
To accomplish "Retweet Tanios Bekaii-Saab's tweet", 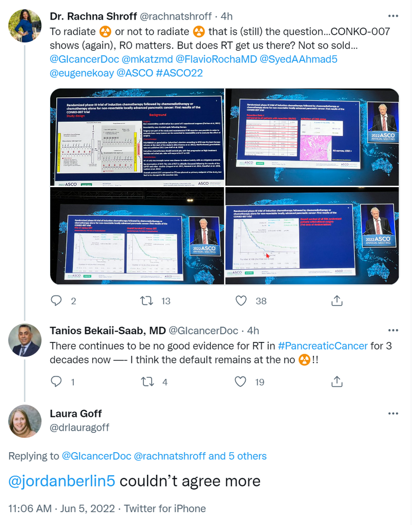I will (147, 381).
